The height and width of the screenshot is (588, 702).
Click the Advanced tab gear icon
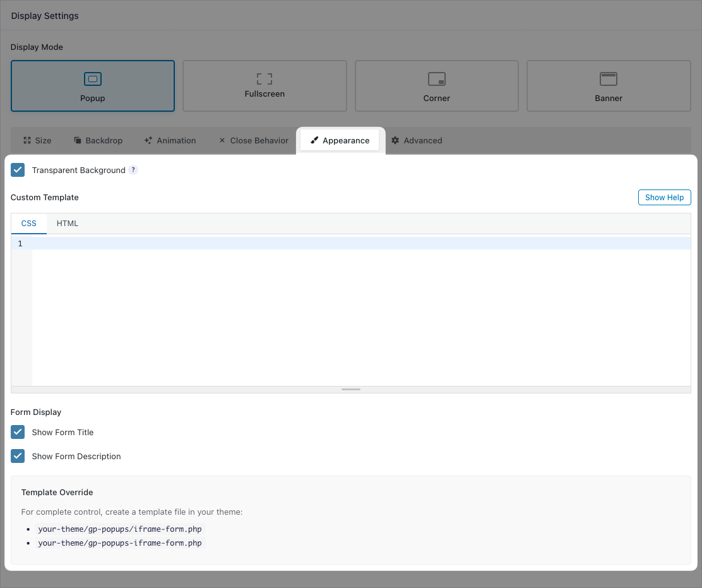pos(395,140)
